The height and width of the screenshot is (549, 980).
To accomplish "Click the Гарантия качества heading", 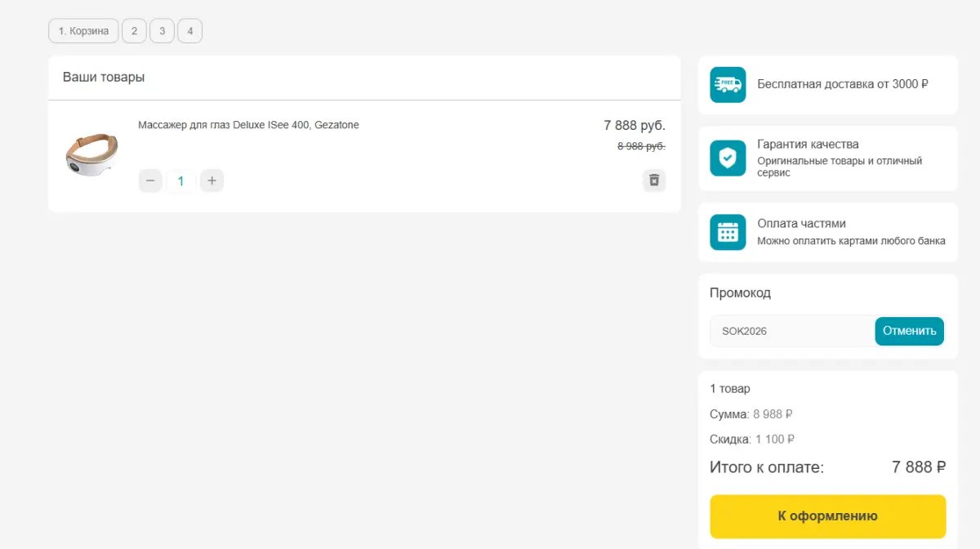I will pyautogui.click(x=808, y=145).
